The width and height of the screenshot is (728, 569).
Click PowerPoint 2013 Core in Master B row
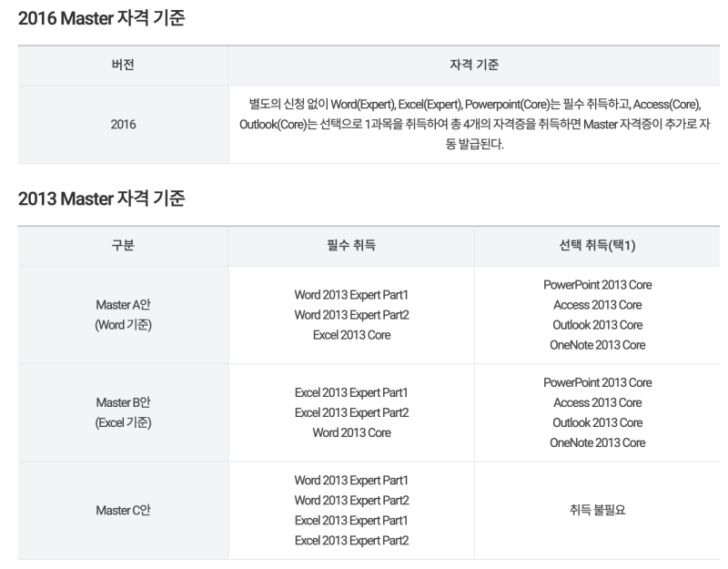pyautogui.click(x=597, y=382)
